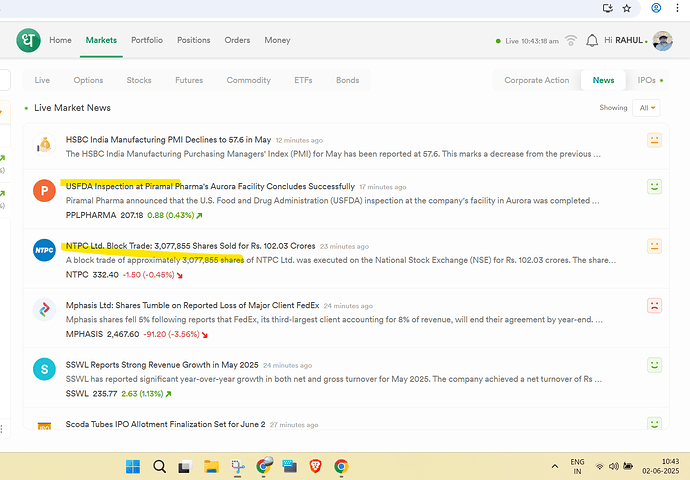
Task: Open SSWL Reports Strong Revenue Growth headline
Action: tap(162, 365)
